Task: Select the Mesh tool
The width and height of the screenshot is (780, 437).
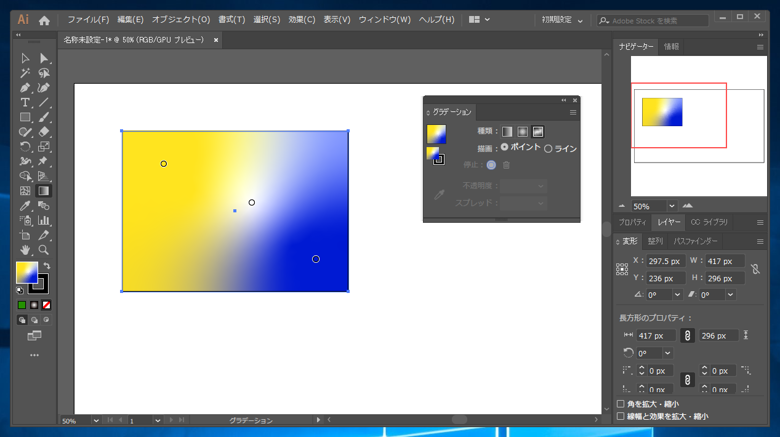Action: pyautogui.click(x=25, y=191)
